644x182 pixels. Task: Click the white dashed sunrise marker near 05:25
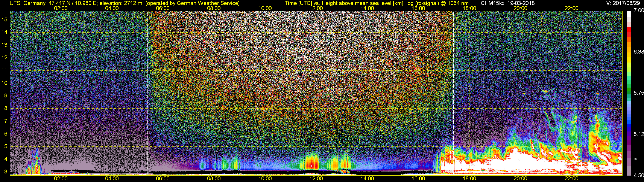click(x=148, y=93)
